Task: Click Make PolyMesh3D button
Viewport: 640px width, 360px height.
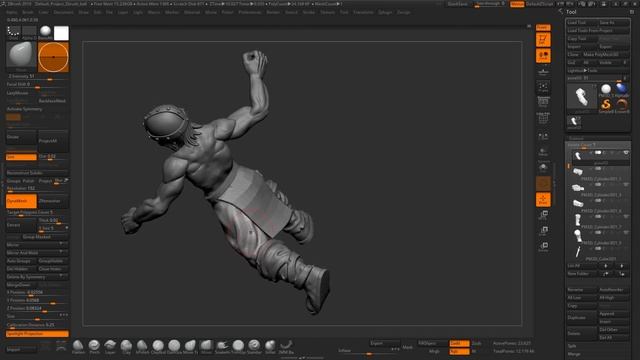Action: click(x=606, y=54)
